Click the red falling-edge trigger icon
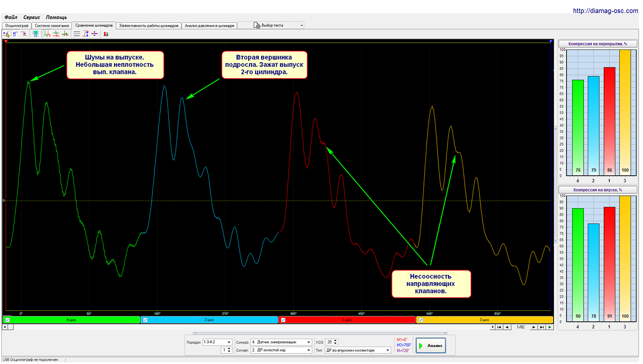 [x=24, y=34]
